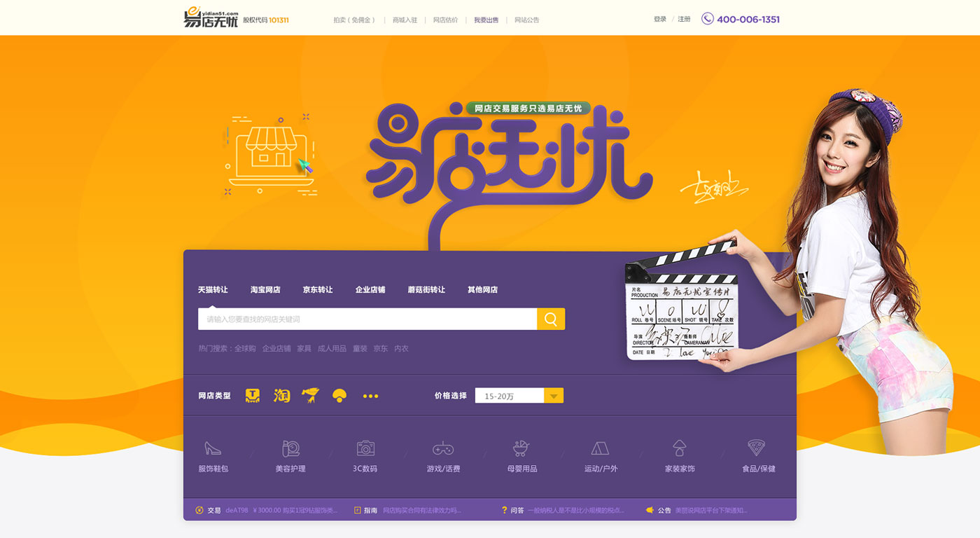Select the Tmall cat shop type icon

pyautogui.click(x=253, y=396)
